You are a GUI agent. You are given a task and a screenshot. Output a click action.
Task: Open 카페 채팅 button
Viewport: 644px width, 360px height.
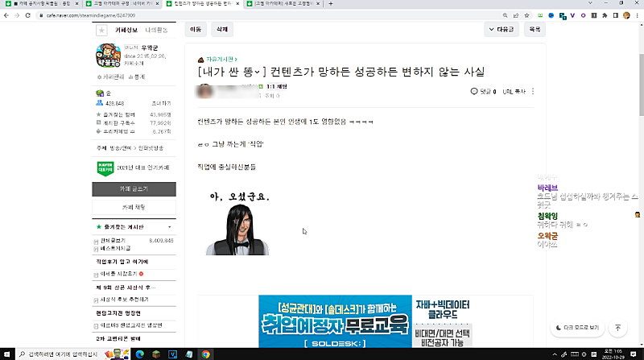[x=134, y=208]
